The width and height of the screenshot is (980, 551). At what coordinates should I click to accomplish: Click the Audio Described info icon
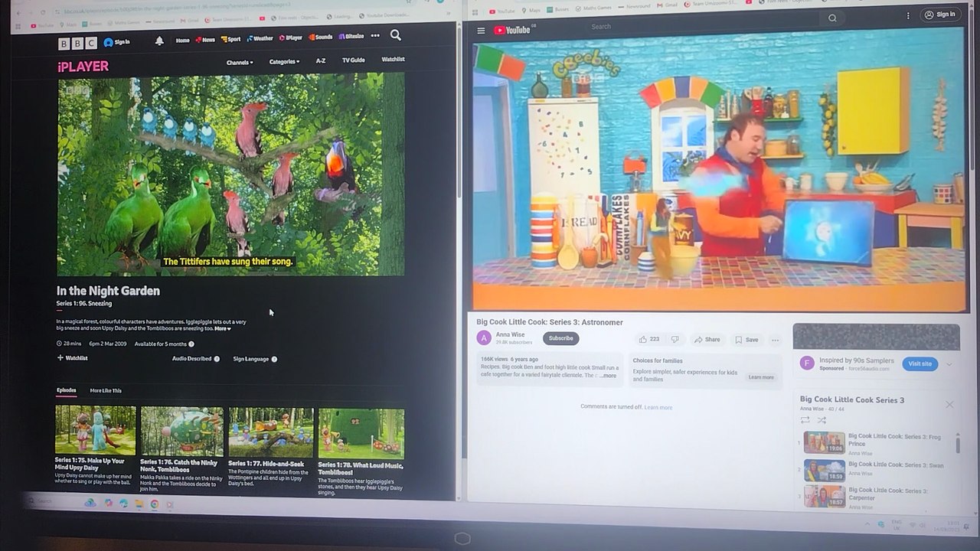217,359
